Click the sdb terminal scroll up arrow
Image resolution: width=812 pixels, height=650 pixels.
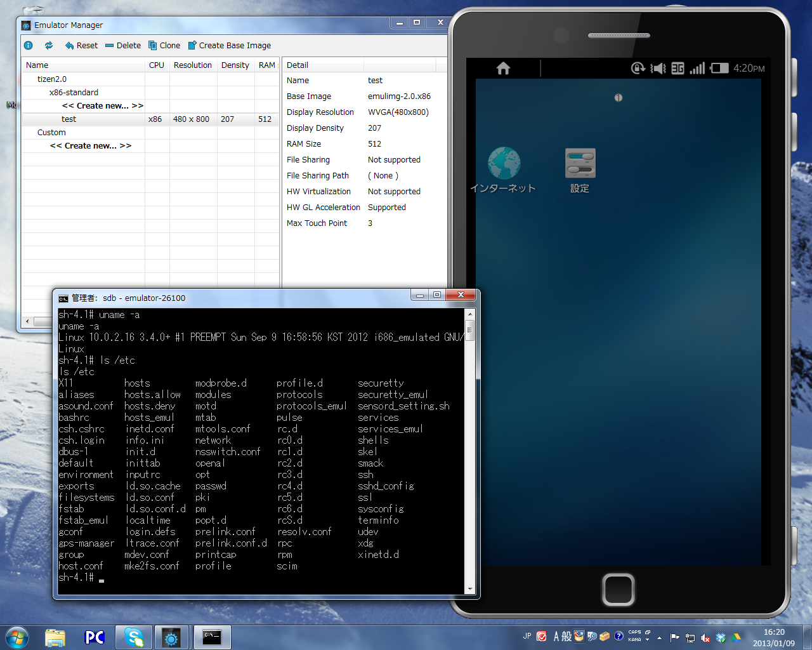(470, 314)
